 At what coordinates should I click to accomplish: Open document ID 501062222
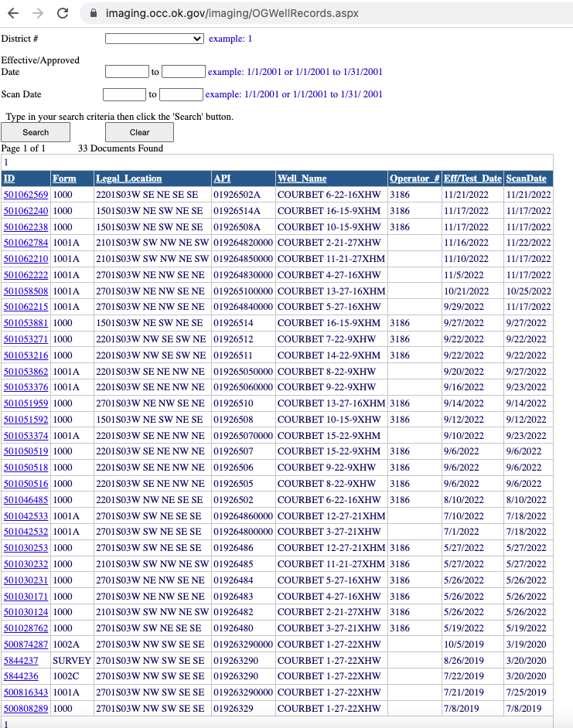click(26, 275)
